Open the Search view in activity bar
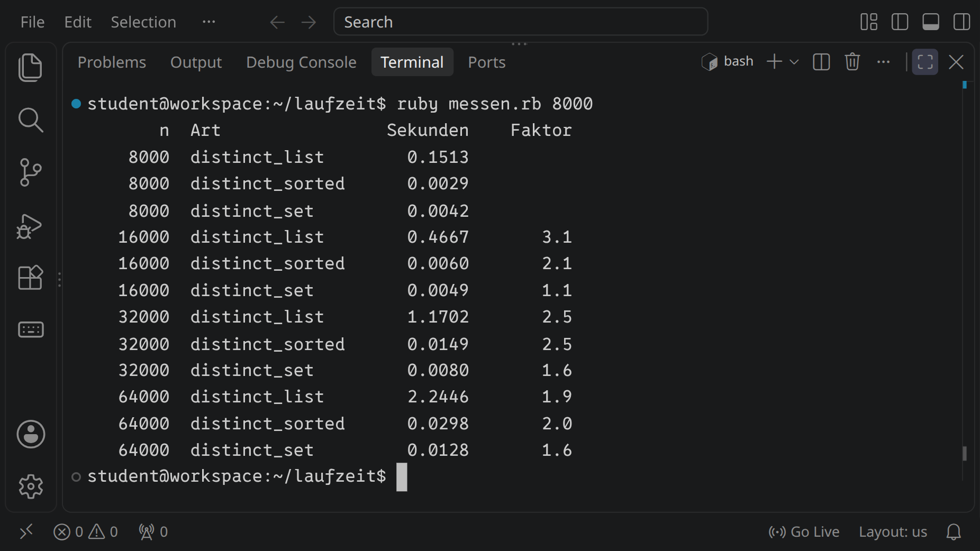Screen dimensions: 980x551 [31, 120]
